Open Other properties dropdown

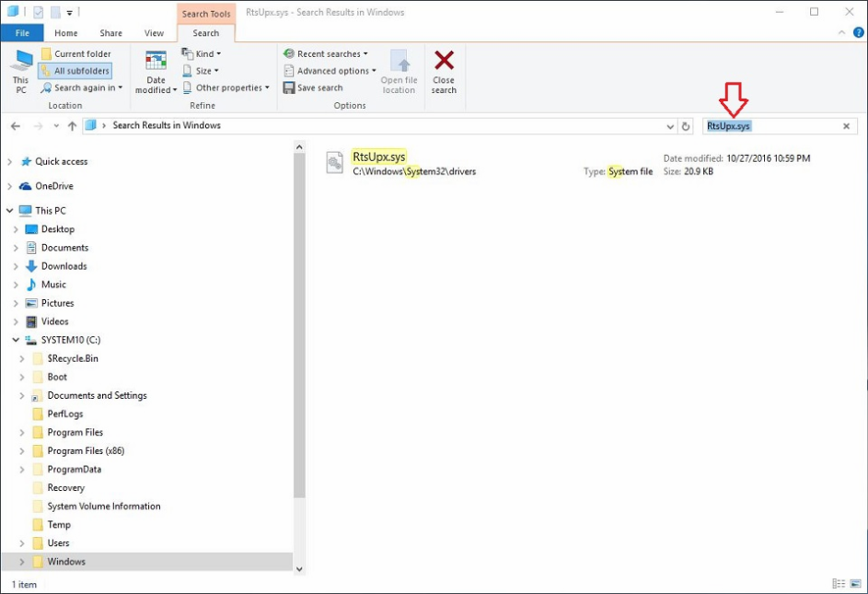(226, 87)
